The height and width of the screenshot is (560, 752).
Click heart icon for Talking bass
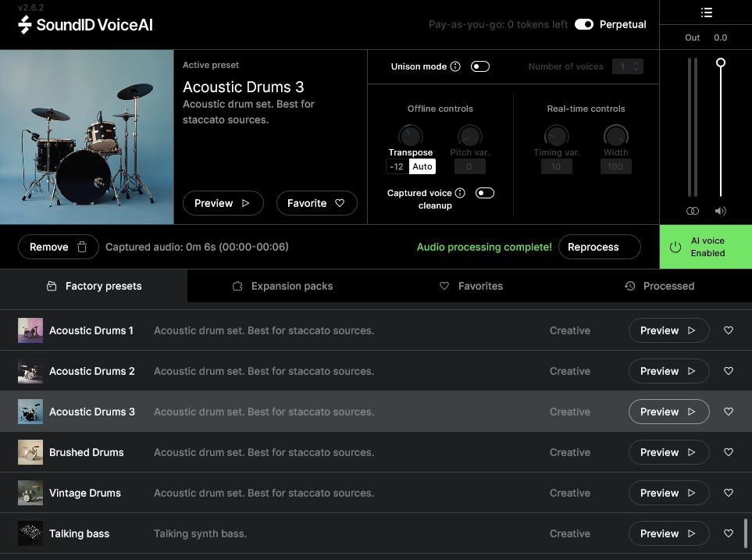click(x=729, y=533)
